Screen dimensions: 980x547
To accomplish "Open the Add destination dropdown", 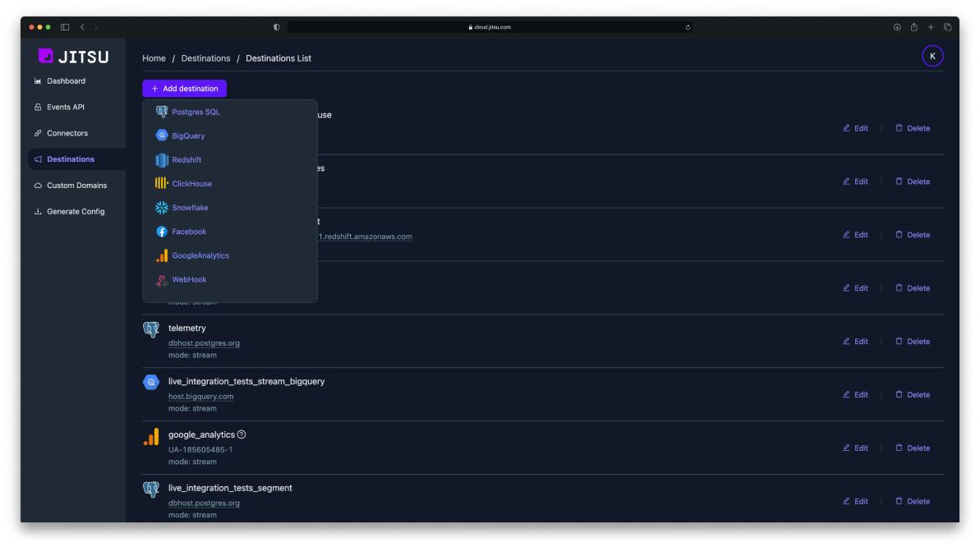I will point(184,88).
